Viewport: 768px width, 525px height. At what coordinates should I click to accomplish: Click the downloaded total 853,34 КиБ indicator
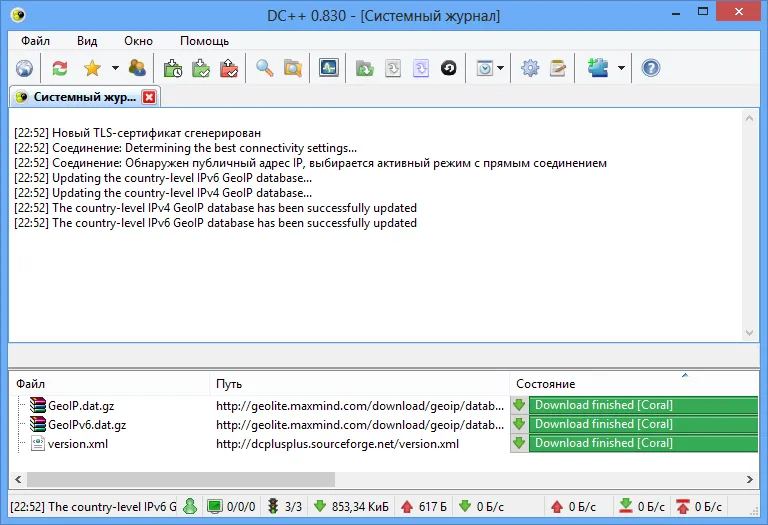coord(351,506)
